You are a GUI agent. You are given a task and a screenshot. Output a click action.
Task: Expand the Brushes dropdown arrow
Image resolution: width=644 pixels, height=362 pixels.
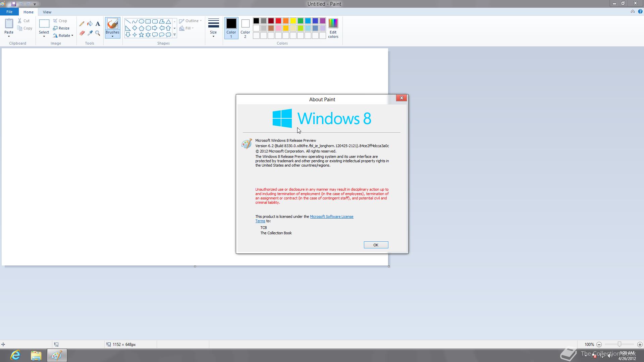pyautogui.click(x=112, y=36)
